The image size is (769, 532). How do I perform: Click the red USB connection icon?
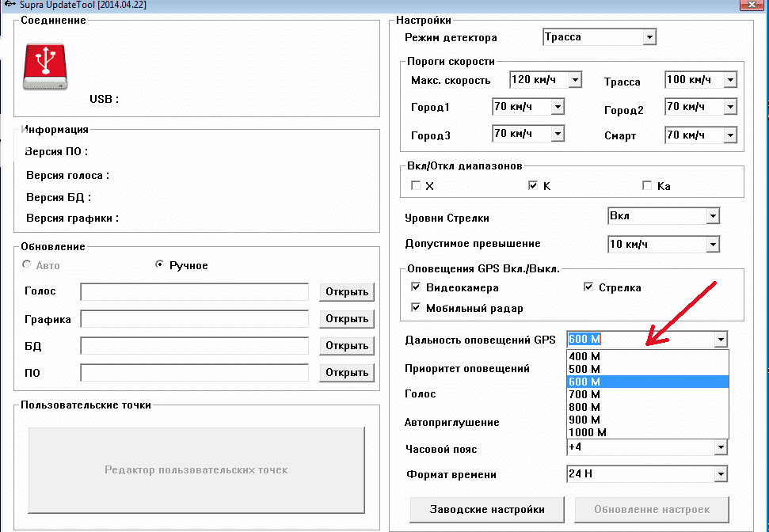tap(48, 66)
